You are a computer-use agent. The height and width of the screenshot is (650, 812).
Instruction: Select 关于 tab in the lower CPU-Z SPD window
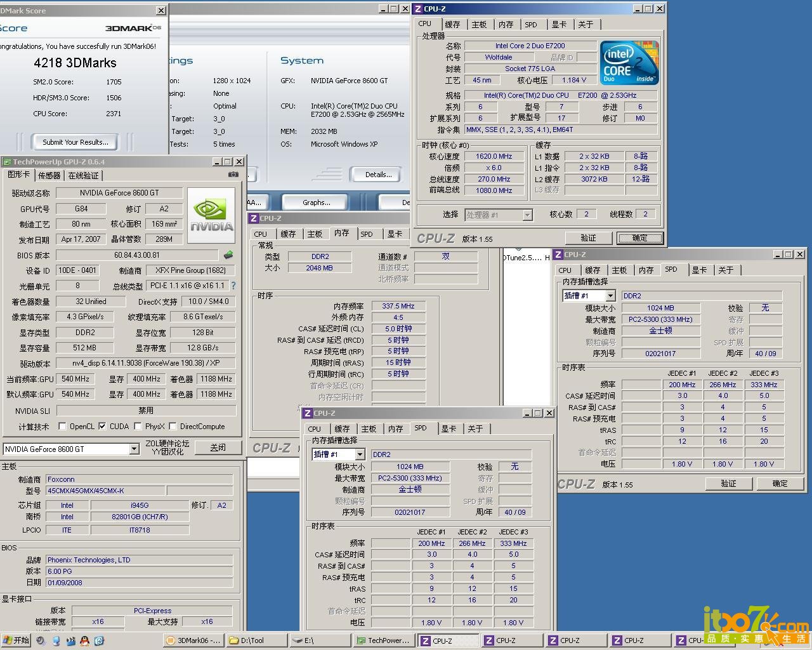475,429
